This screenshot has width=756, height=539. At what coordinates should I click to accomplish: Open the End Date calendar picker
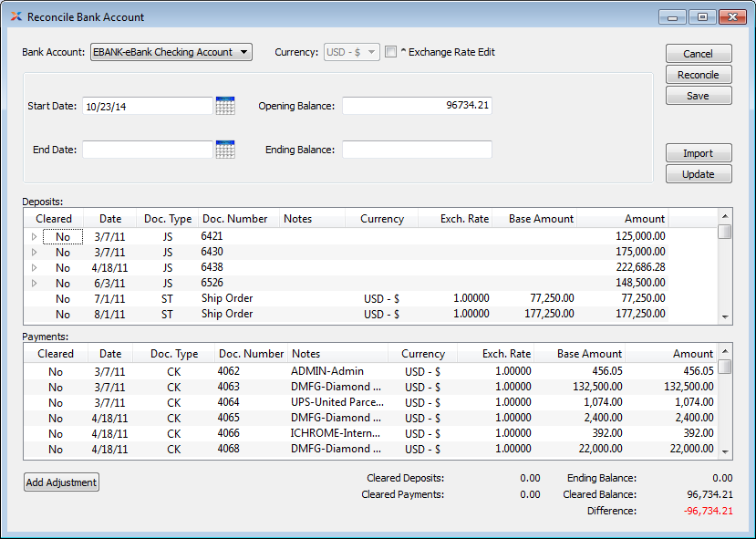tap(224, 150)
